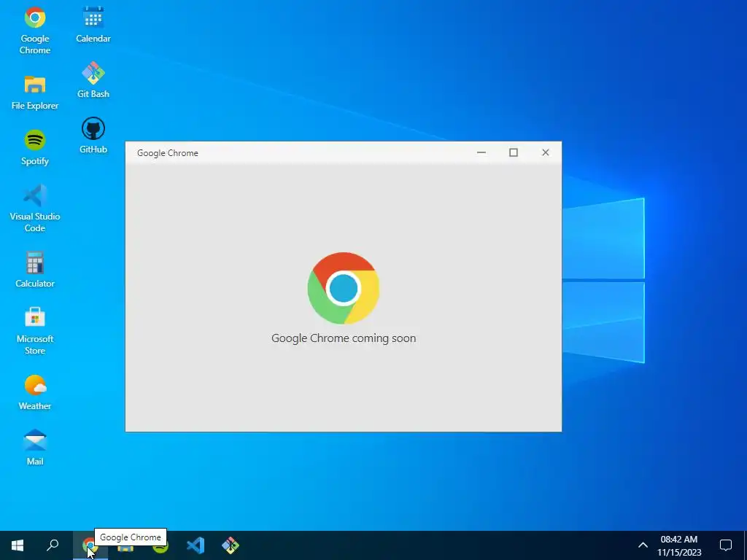This screenshot has height=560, width=747.
Task: Click the Google Chrome window title text
Action: (168, 153)
